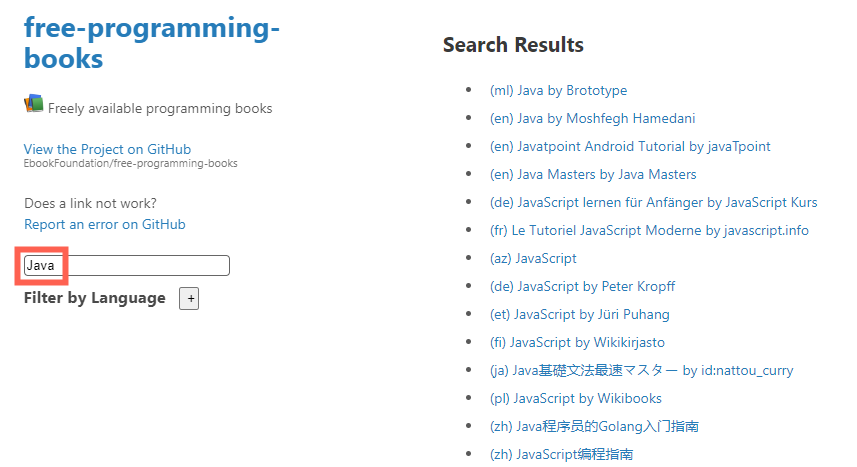857x467 pixels.
Task: Open (en) Java Masters by Java Masters
Action: point(593,174)
